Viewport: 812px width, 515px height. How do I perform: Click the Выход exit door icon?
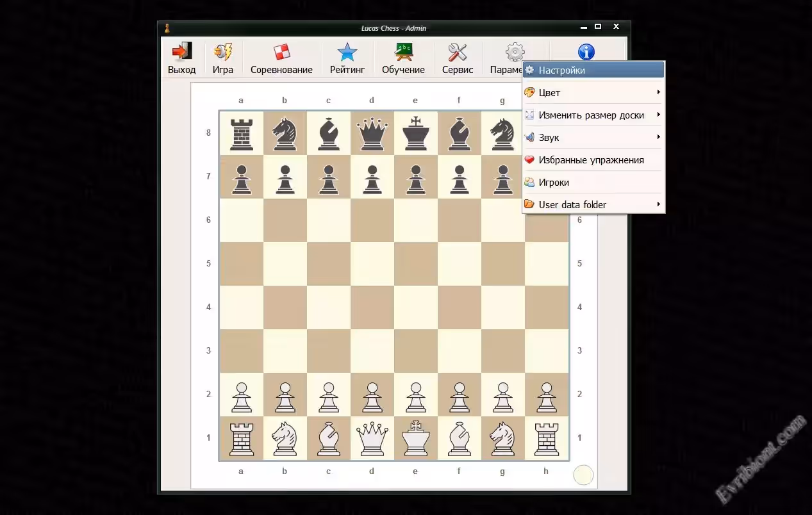click(x=181, y=53)
